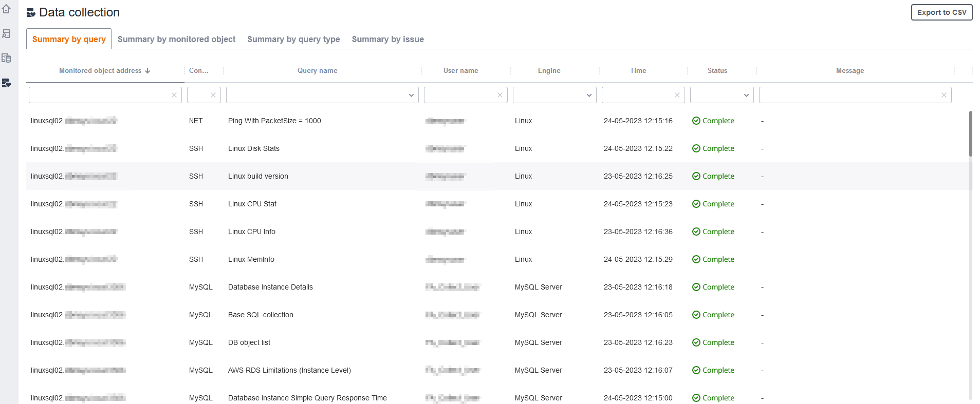Select the 'Linux CPU Stat' query cell
The image size is (980, 404).
(x=252, y=204)
